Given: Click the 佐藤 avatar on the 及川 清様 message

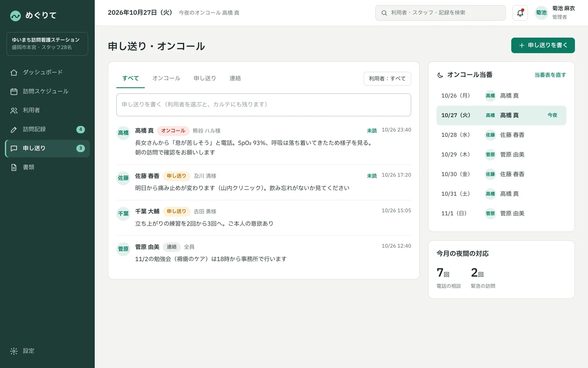Looking at the screenshot, I should (123, 178).
